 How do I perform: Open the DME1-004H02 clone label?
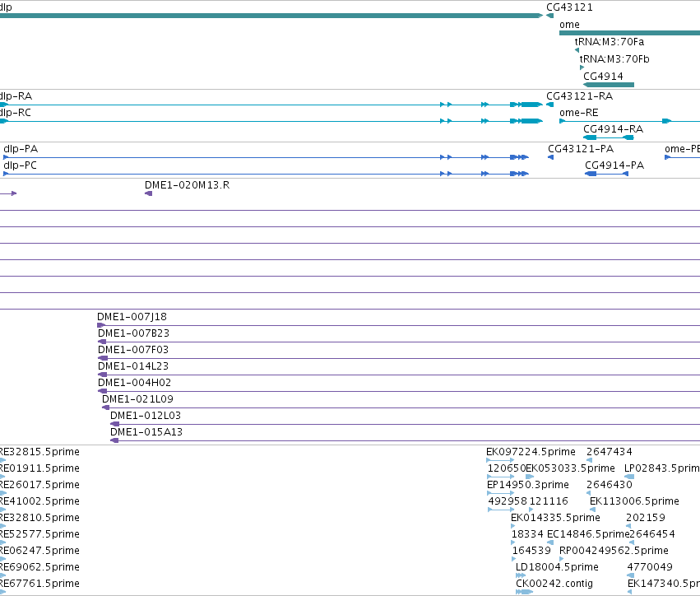click(134, 383)
